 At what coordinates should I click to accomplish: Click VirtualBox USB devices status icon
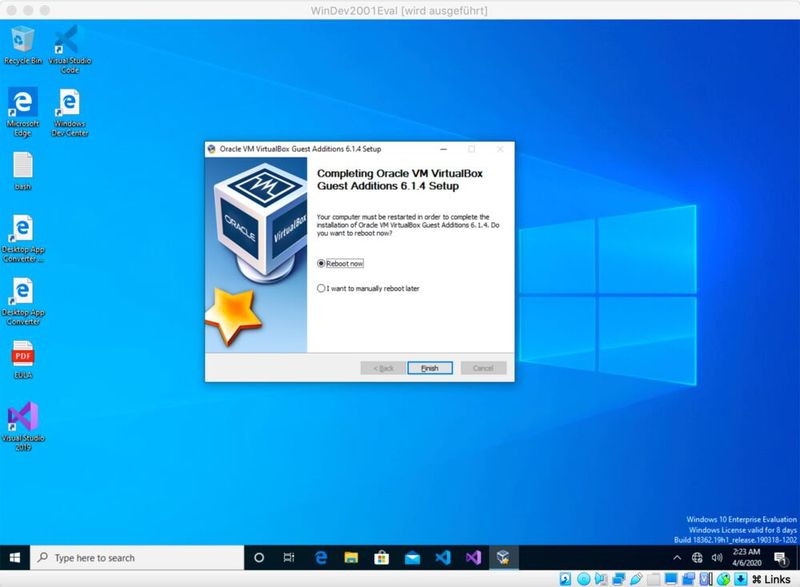(x=636, y=579)
